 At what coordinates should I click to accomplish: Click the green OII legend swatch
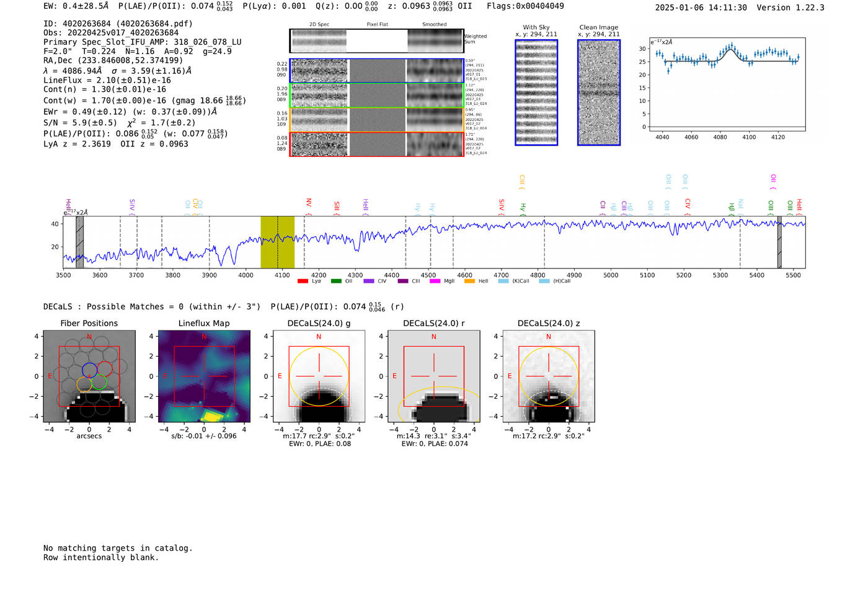pos(336,282)
